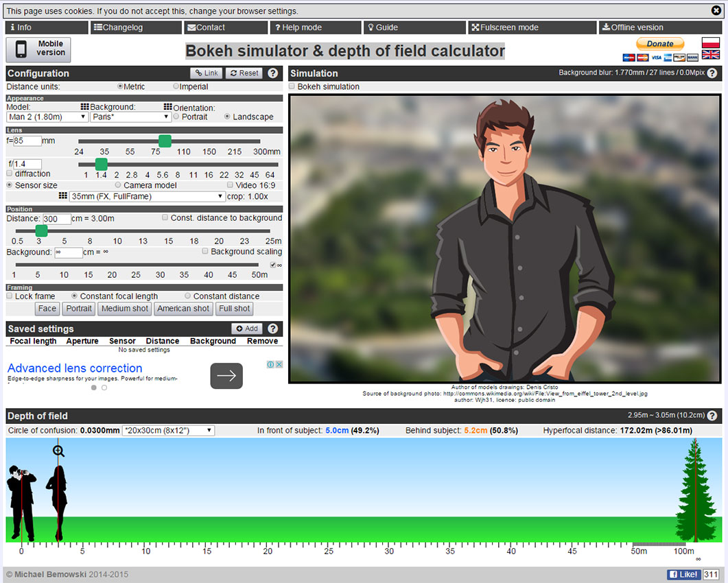Open the circle of confusion print size dropdown
Viewport: 728px width, 583px height.
pos(168,431)
